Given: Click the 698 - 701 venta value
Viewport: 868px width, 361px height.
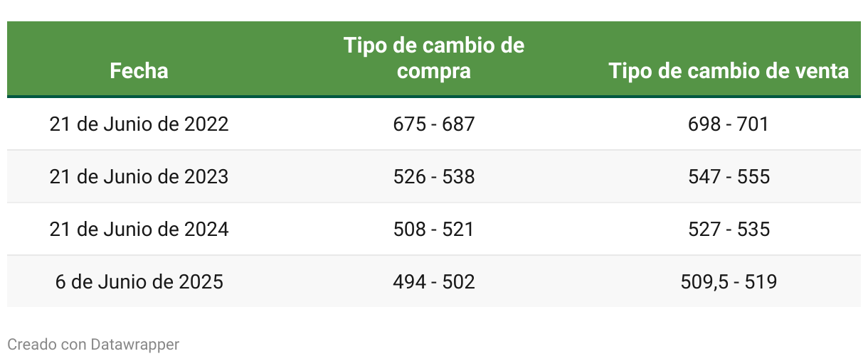Looking at the screenshot, I should [729, 124].
